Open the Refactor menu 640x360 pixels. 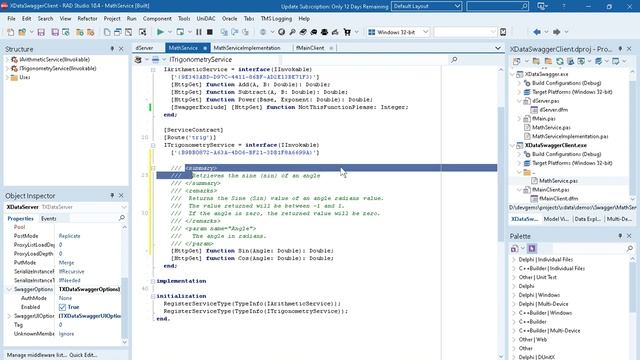(87, 19)
